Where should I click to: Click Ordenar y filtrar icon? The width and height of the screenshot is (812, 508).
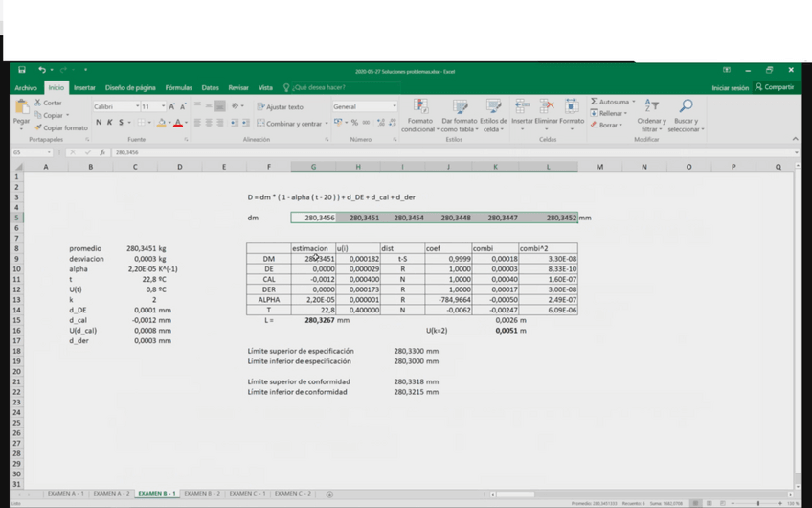[x=651, y=106]
